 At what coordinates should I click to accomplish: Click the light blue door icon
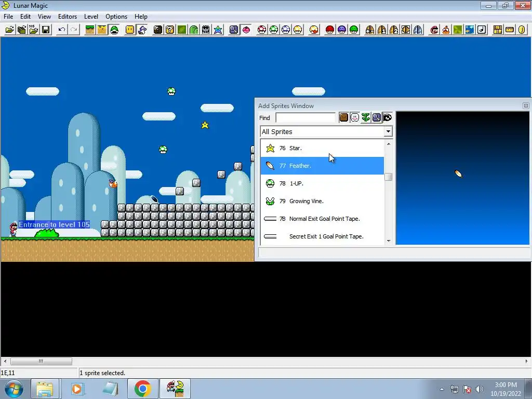[418, 30]
